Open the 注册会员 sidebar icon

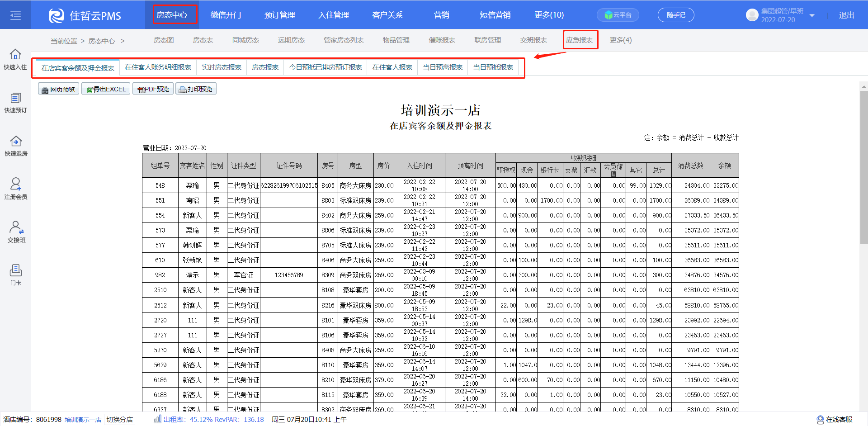15,189
